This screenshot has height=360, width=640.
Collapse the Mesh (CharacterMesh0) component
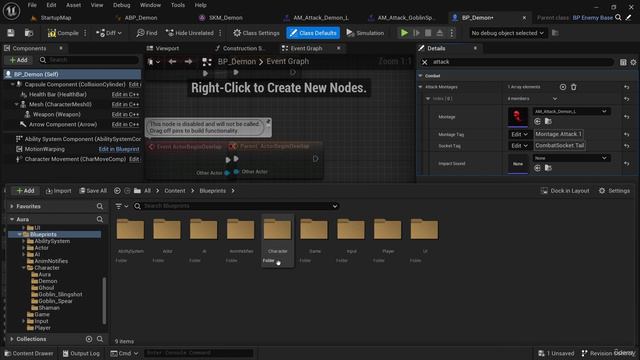[x=16, y=104]
